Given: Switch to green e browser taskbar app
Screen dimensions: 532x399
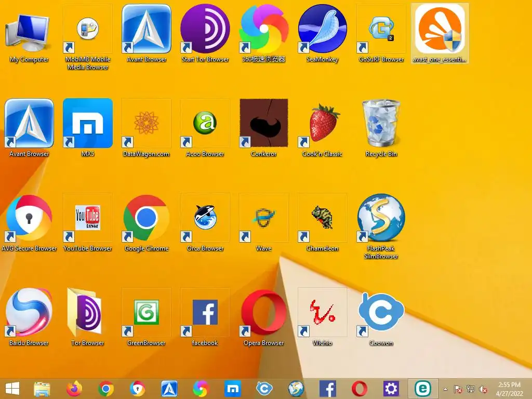Looking at the screenshot, I should pyautogui.click(x=423, y=389).
